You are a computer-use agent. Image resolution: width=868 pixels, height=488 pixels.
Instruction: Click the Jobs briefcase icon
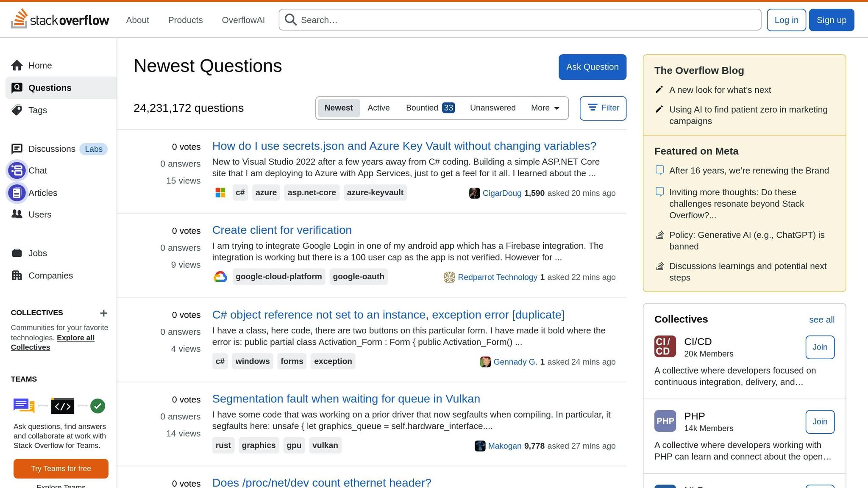pyautogui.click(x=17, y=253)
